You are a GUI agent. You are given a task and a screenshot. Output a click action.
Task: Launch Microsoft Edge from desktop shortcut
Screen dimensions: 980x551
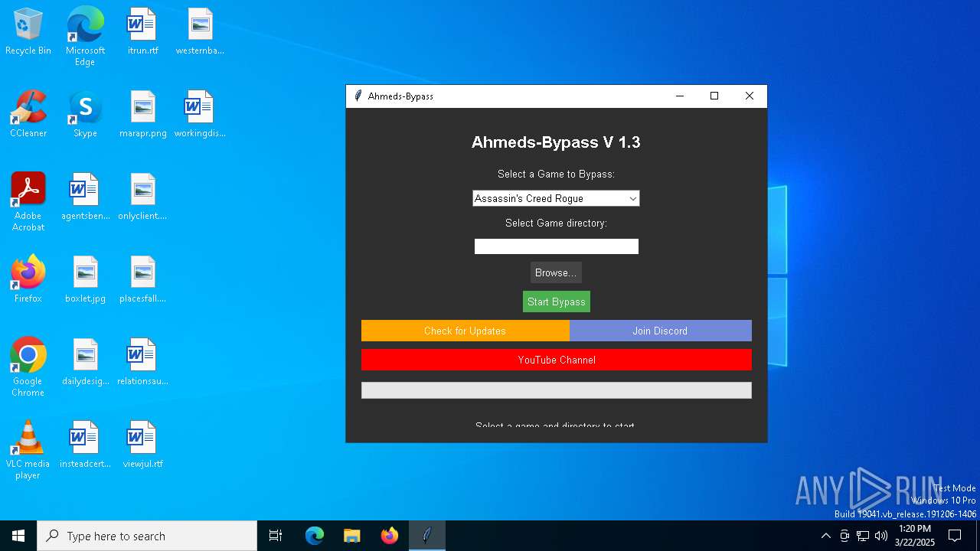click(x=85, y=37)
